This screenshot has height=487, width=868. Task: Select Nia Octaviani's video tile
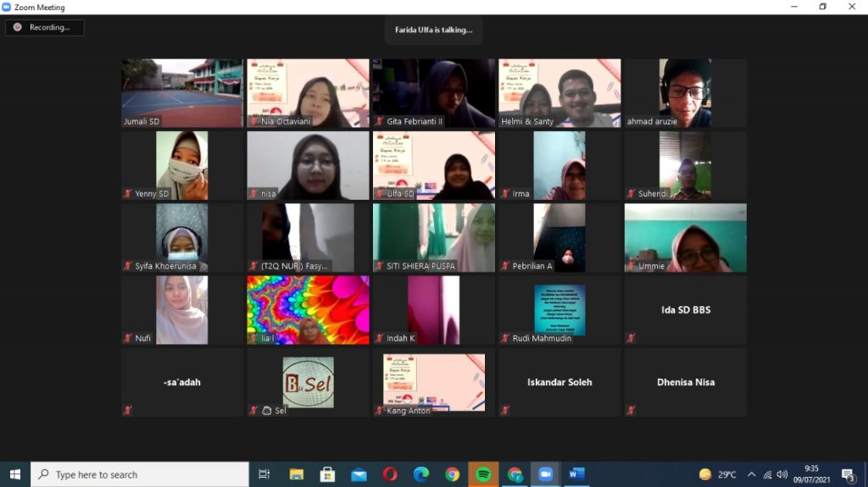[x=308, y=93]
